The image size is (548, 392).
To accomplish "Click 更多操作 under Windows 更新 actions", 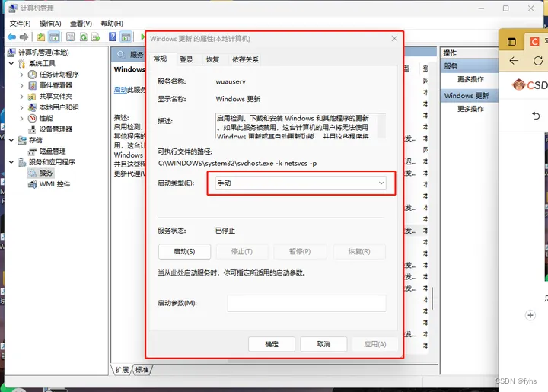I will click(x=470, y=109).
